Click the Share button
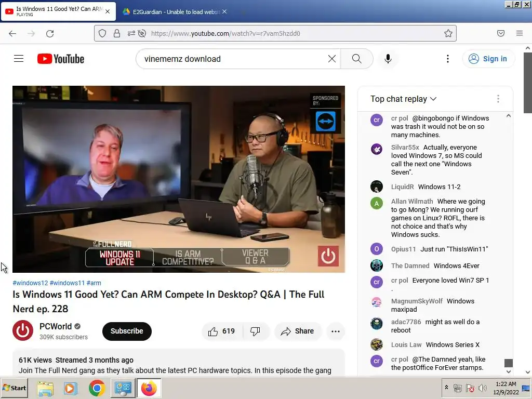This screenshot has height=399, width=532. pos(298,331)
